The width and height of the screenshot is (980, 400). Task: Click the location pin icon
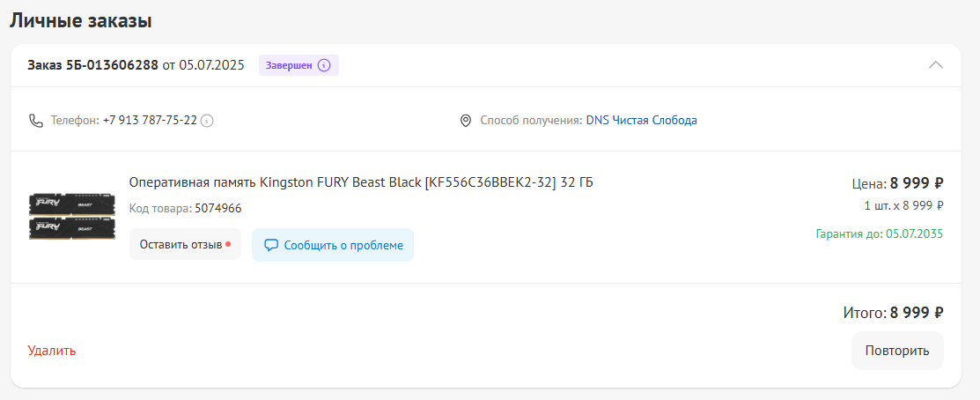pyautogui.click(x=466, y=121)
